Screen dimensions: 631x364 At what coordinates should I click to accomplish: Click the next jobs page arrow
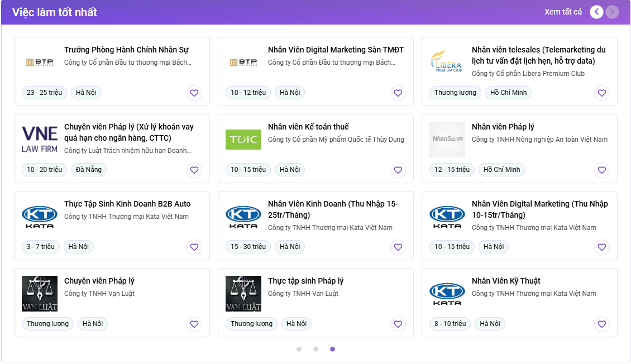click(612, 12)
